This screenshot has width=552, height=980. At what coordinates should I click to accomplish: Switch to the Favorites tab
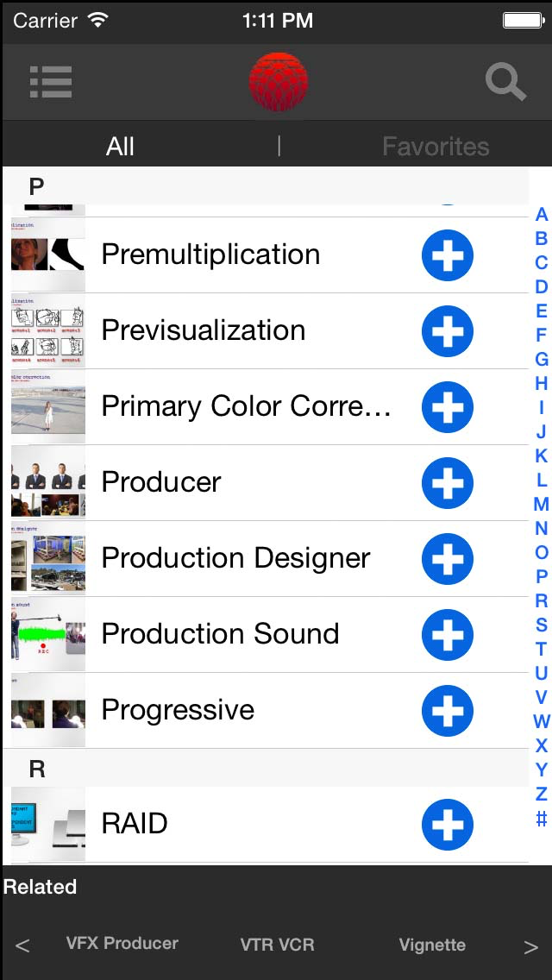436,147
